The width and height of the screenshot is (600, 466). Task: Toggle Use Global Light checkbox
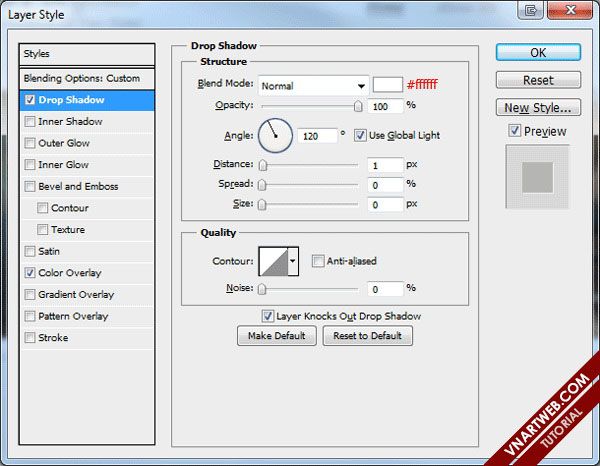[x=360, y=135]
